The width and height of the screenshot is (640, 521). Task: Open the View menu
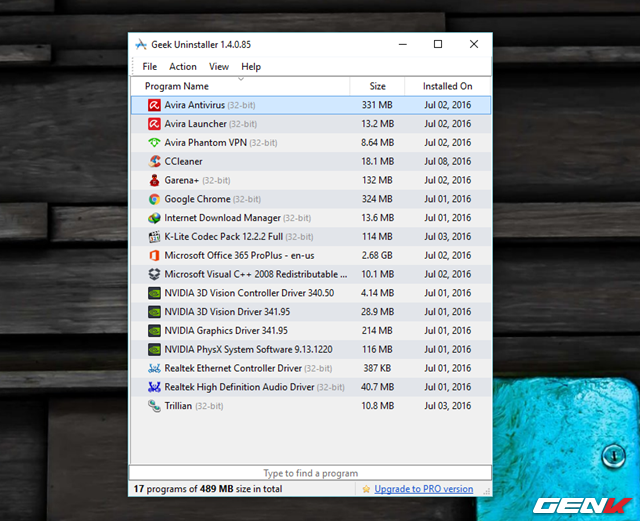219,67
